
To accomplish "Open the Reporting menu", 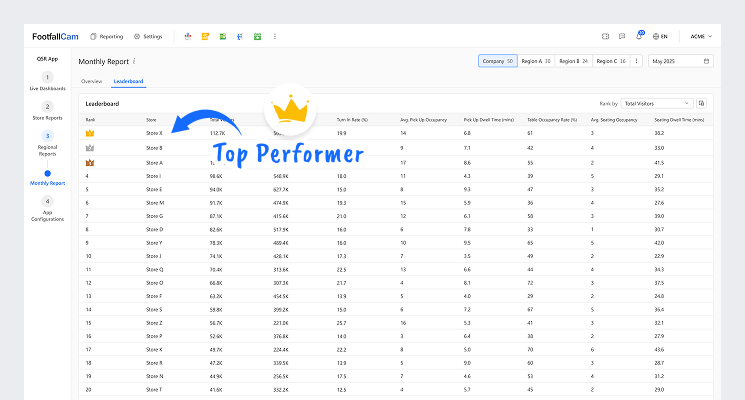I will 107,37.
